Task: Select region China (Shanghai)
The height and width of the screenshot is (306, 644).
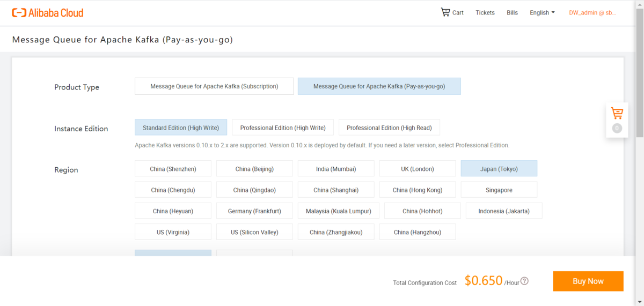Action: (336, 190)
